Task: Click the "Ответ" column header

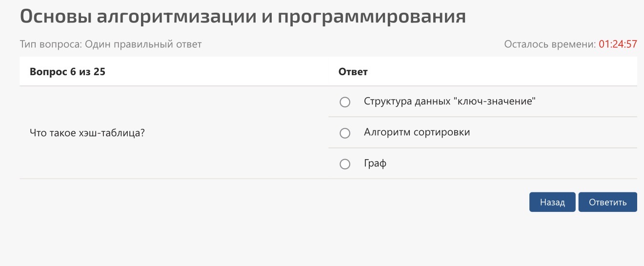Action: point(353,72)
